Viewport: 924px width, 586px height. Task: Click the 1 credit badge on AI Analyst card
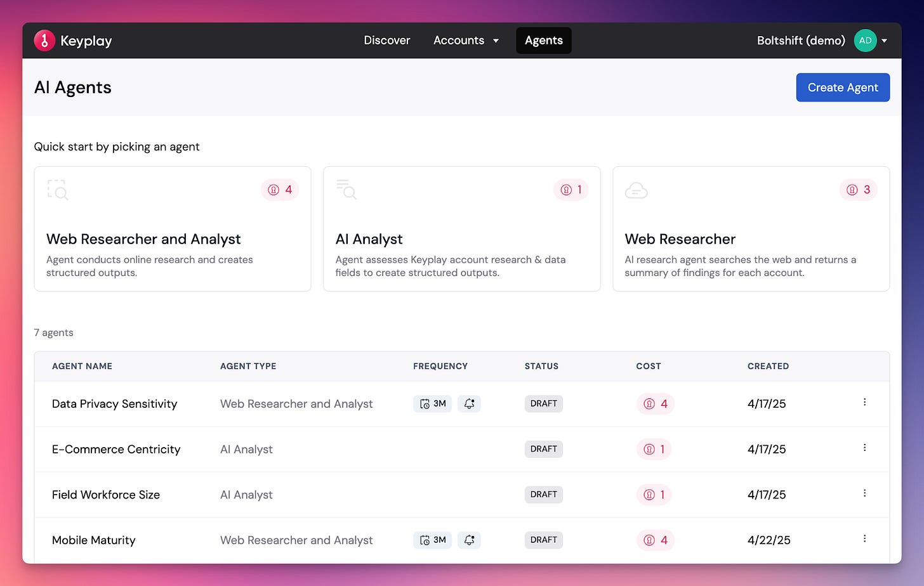(x=571, y=190)
